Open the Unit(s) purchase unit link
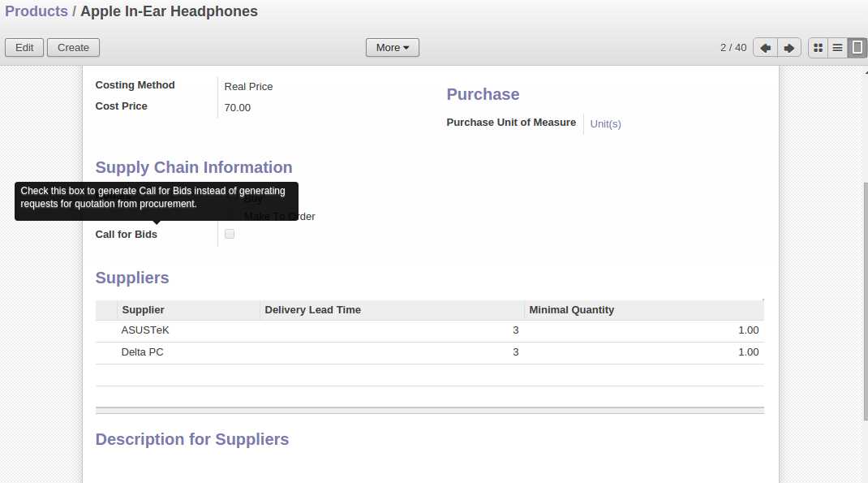This screenshot has width=868, height=483. click(x=605, y=124)
